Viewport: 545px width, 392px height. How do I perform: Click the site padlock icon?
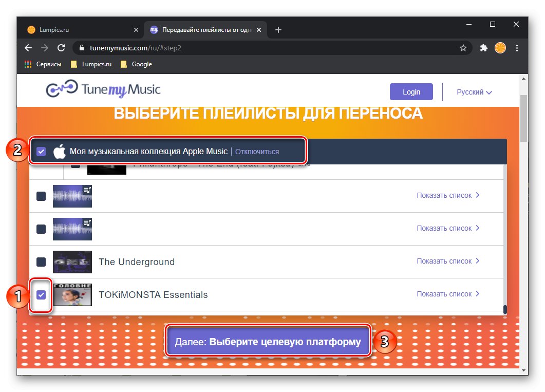(82, 48)
